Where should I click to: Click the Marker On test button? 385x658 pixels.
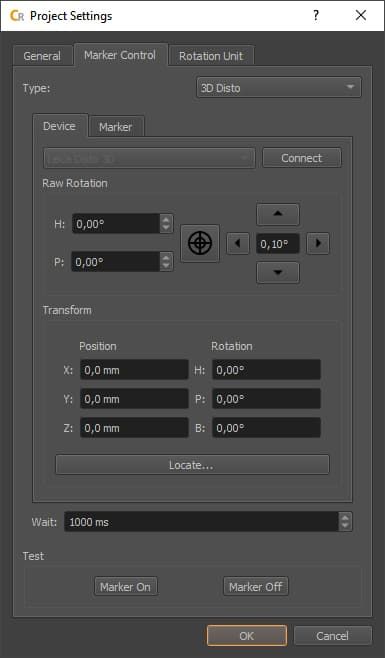(126, 587)
